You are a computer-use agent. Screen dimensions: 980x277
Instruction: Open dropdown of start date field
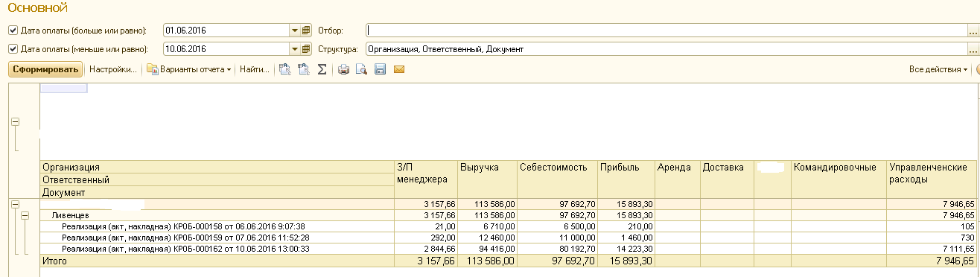(x=294, y=31)
